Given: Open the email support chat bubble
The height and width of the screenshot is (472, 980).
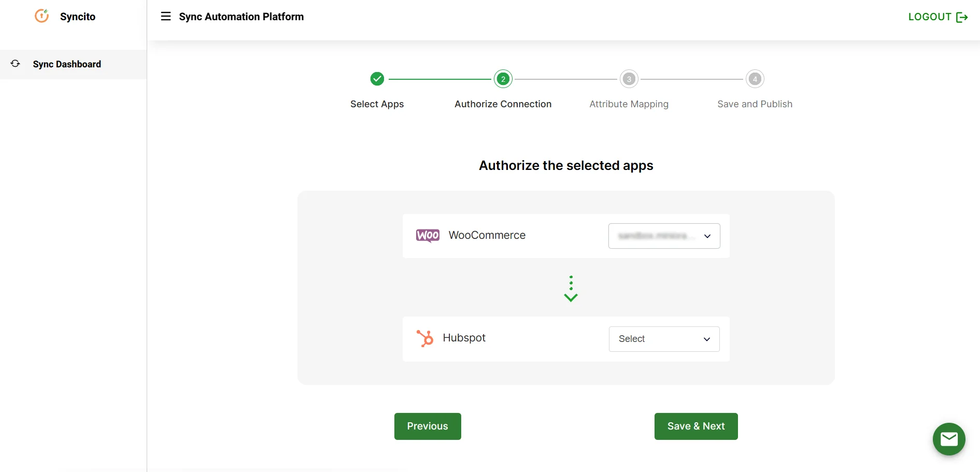Looking at the screenshot, I should (948, 439).
